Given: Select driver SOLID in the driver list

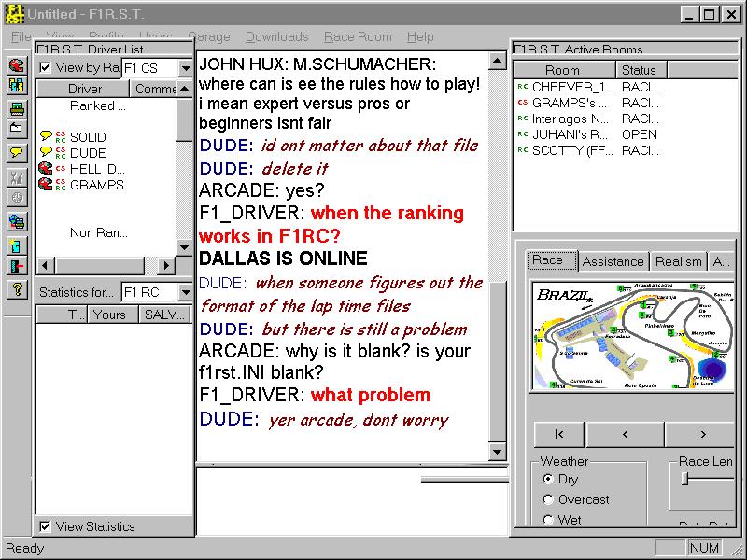Looking at the screenshot, I should pos(88,137).
